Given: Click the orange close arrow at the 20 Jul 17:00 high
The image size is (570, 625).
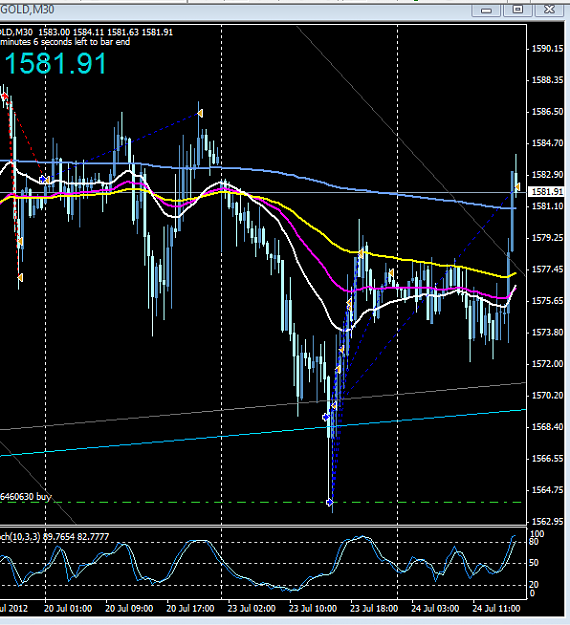Looking at the screenshot, I should coord(200,114).
